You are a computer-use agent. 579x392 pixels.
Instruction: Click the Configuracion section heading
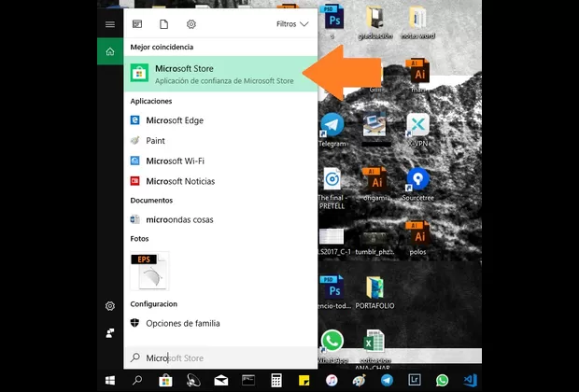pos(153,303)
